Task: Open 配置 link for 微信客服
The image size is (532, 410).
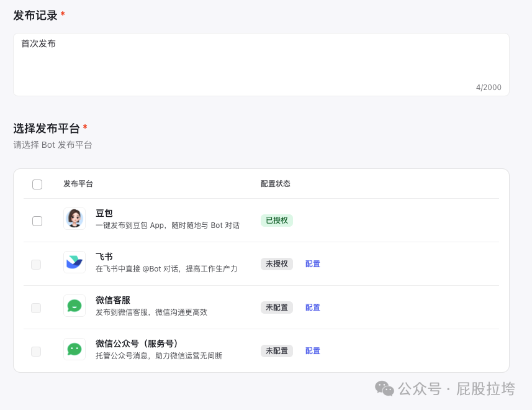Action: tap(312, 307)
